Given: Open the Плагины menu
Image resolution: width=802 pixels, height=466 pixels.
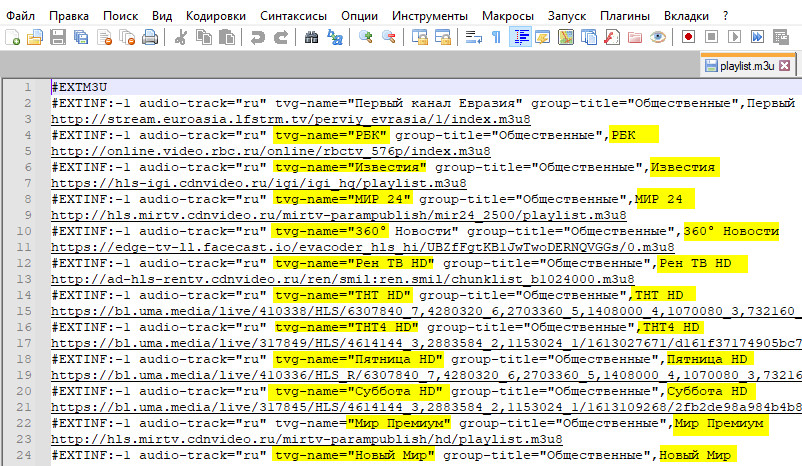Looking at the screenshot, I should tap(625, 16).
